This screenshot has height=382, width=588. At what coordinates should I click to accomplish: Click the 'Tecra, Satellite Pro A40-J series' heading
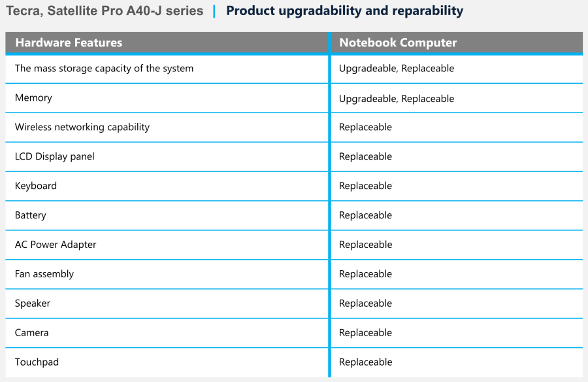pos(105,11)
